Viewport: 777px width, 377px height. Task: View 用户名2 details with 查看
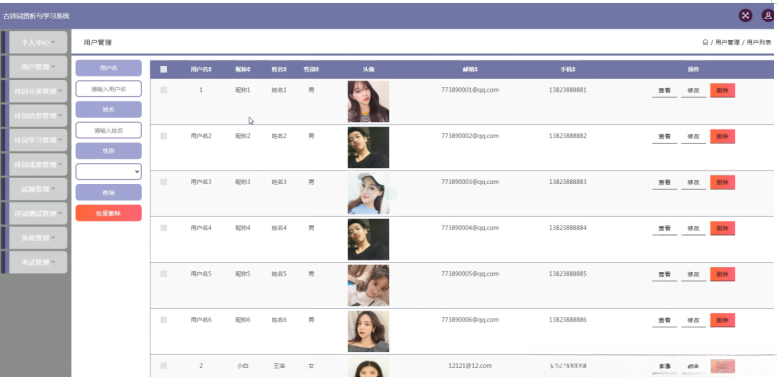[665, 137]
